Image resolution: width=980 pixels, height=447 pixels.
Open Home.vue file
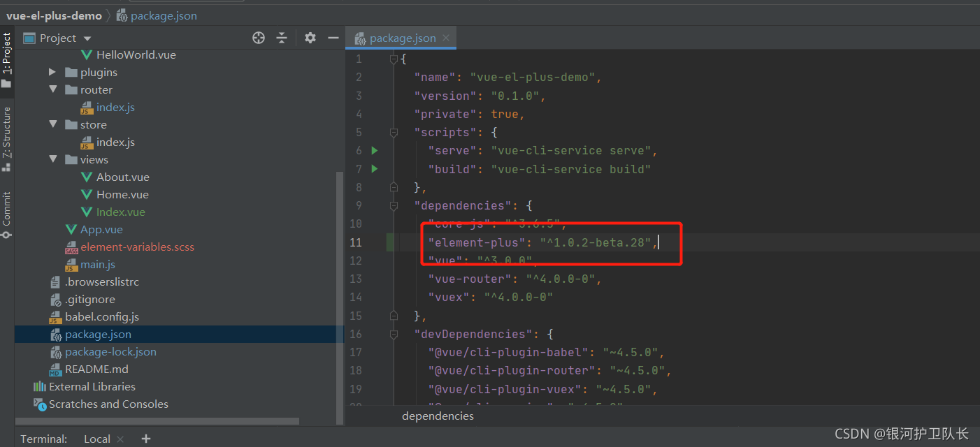[x=122, y=194]
